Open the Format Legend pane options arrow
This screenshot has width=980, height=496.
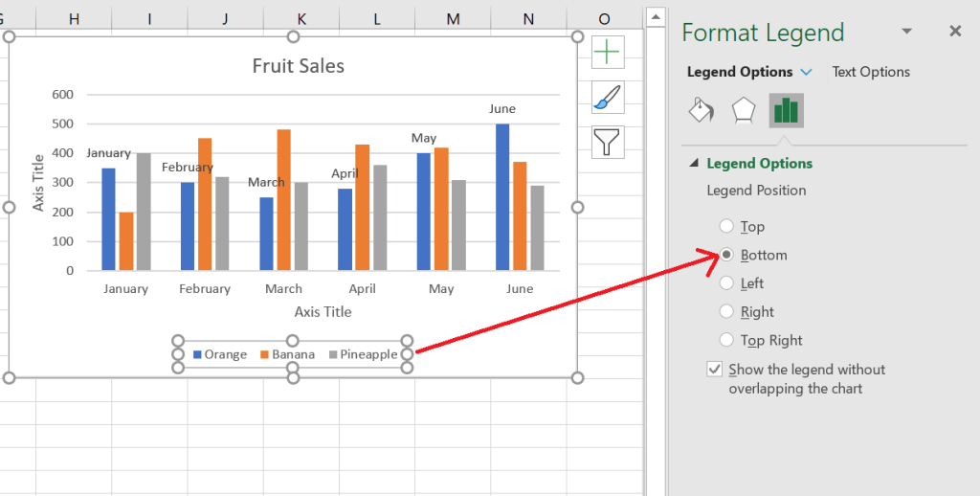click(x=907, y=32)
